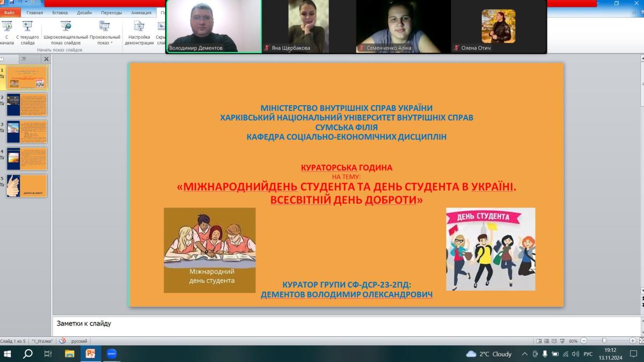Select slide 2 thumbnail
Screen dimensions: 644x362
(x=27, y=105)
